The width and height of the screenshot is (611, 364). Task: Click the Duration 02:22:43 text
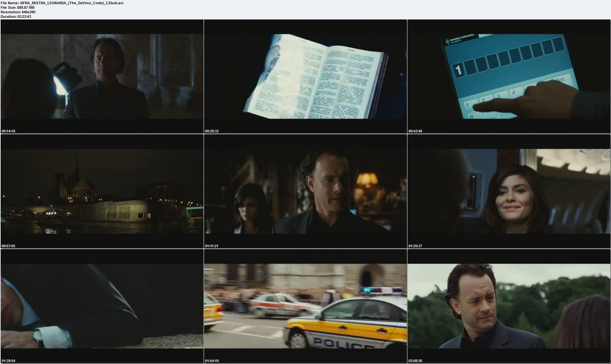tap(16, 17)
